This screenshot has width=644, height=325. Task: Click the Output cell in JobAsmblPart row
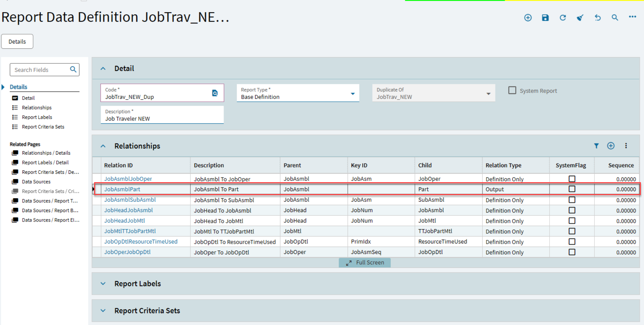(x=516, y=189)
